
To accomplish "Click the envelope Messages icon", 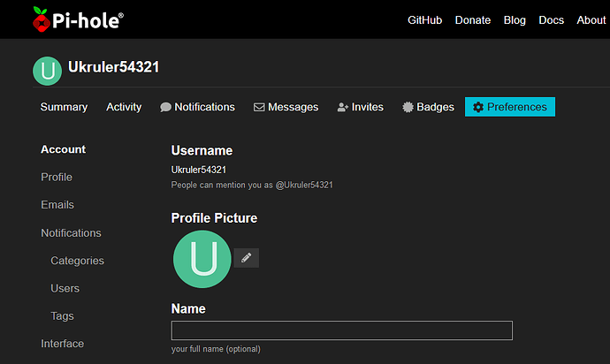I will 259,107.
